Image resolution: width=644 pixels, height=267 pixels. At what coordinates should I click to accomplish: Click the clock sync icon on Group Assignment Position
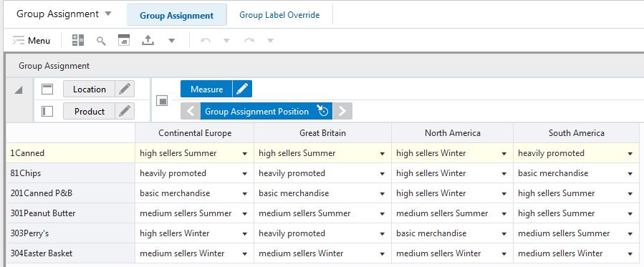[323, 110]
